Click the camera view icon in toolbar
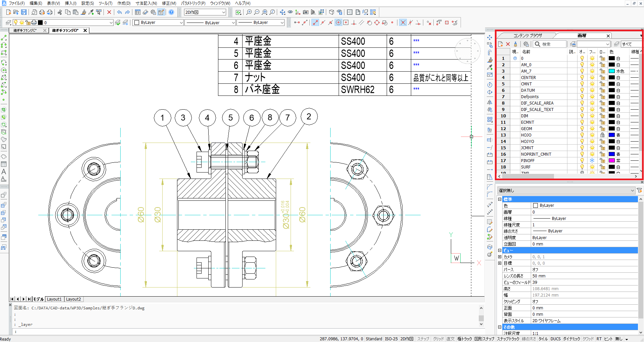Viewport: 644px width, 342px height. click(x=306, y=12)
